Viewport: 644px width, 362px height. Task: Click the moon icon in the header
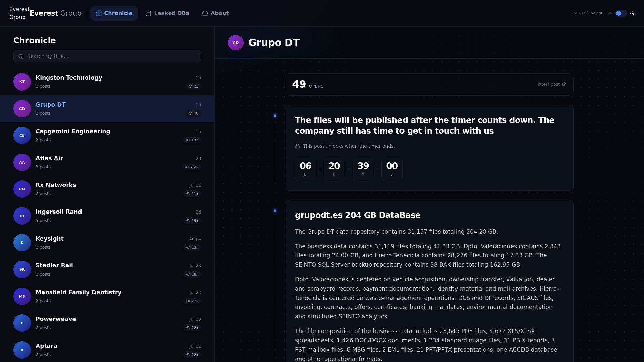pos(632,13)
